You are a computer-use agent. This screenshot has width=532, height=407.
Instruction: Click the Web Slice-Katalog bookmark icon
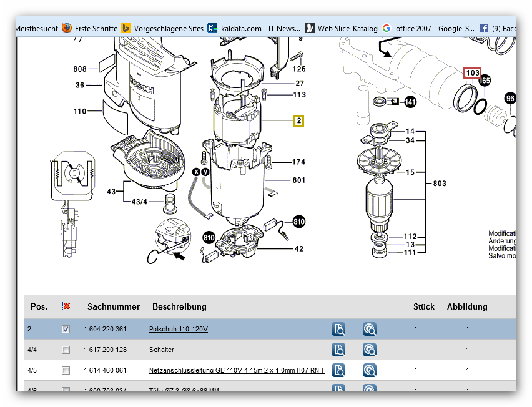pos(310,28)
